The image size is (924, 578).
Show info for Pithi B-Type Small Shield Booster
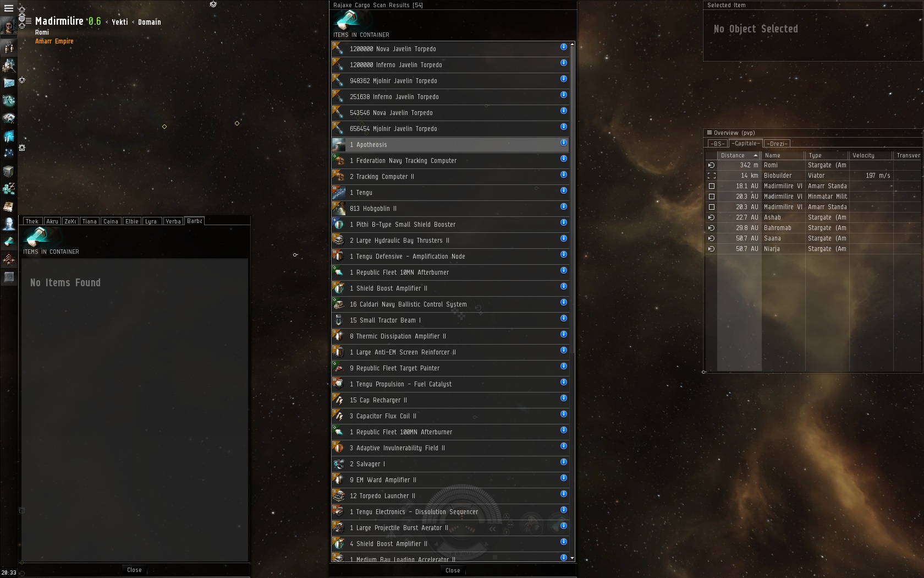564,222
